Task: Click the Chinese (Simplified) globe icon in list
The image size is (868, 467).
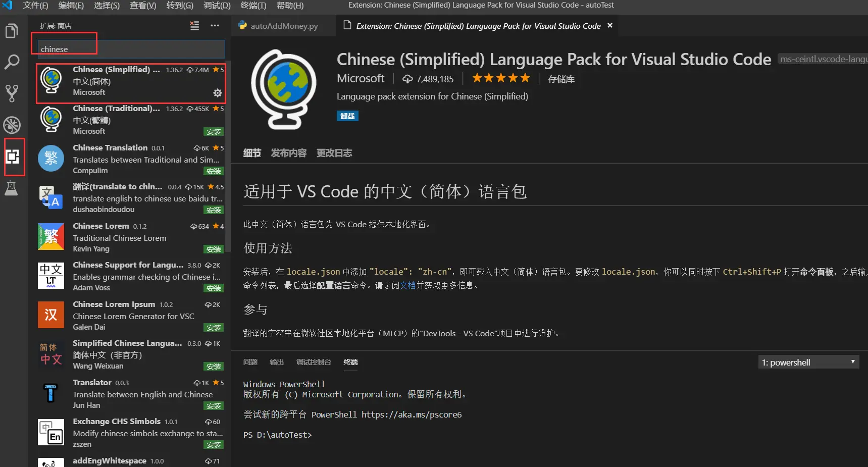Action: (x=51, y=81)
